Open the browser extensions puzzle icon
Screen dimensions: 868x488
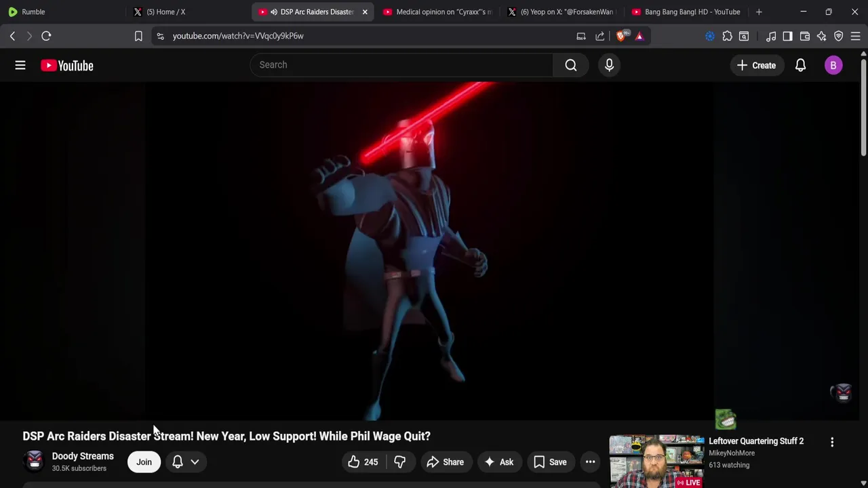pos(727,36)
